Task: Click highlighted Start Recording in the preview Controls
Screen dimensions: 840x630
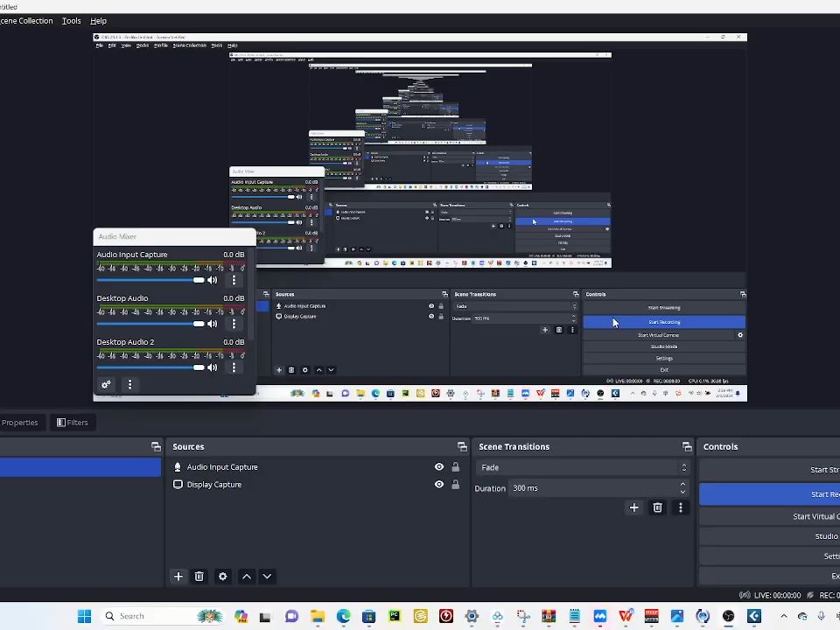Action: coord(664,322)
